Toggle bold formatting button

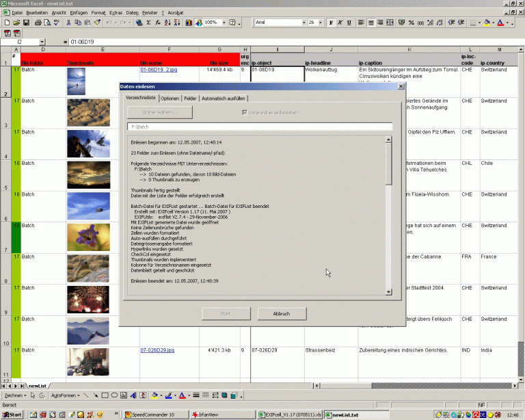tap(331, 23)
